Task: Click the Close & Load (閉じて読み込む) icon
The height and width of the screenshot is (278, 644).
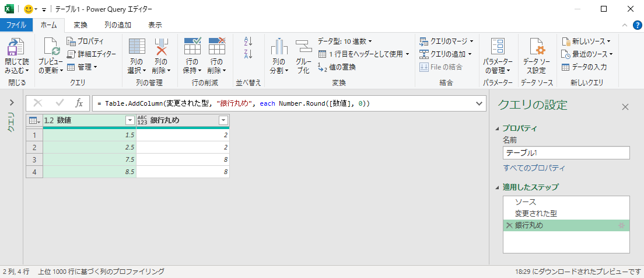Action: coord(17,47)
